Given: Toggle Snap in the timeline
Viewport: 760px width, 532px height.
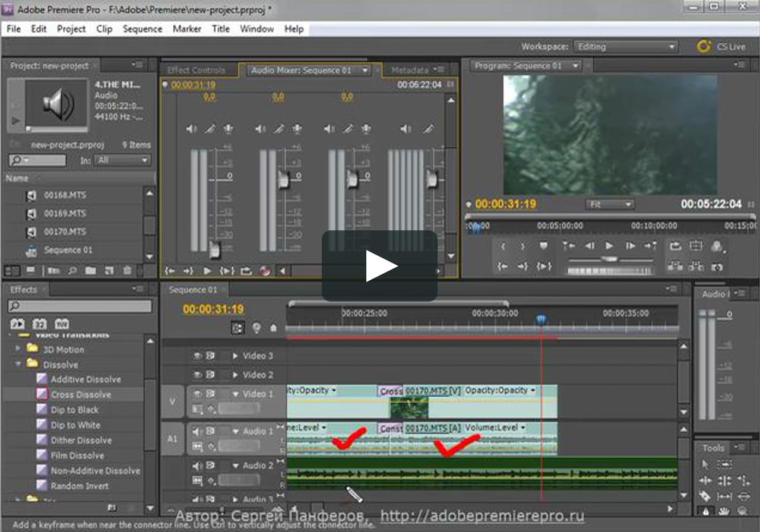Looking at the screenshot, I should coord(238,327).
